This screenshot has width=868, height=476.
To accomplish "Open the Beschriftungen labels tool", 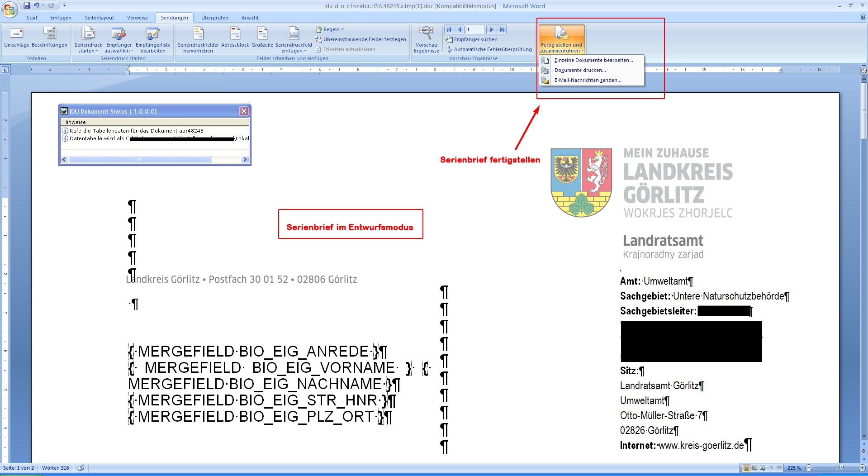I will (49, 34).
